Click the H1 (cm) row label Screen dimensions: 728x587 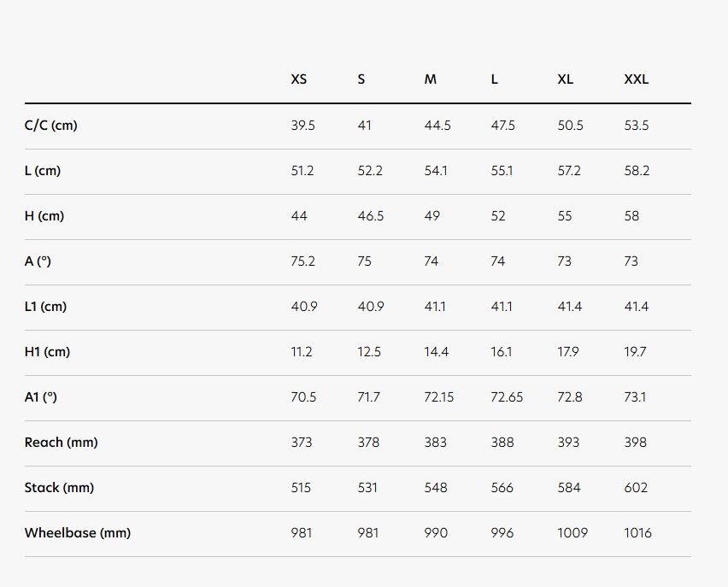click(x=47, y=352)
